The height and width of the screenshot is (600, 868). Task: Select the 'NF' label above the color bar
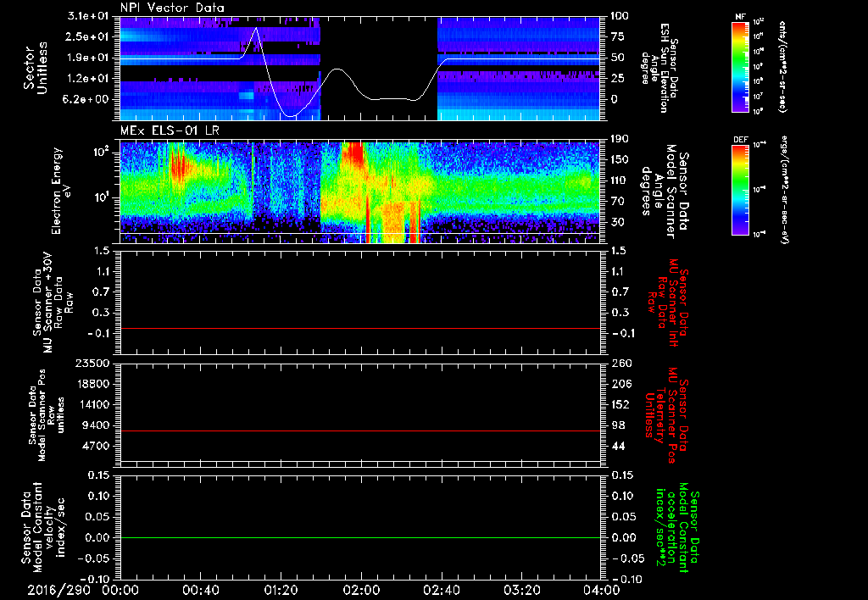740,17
